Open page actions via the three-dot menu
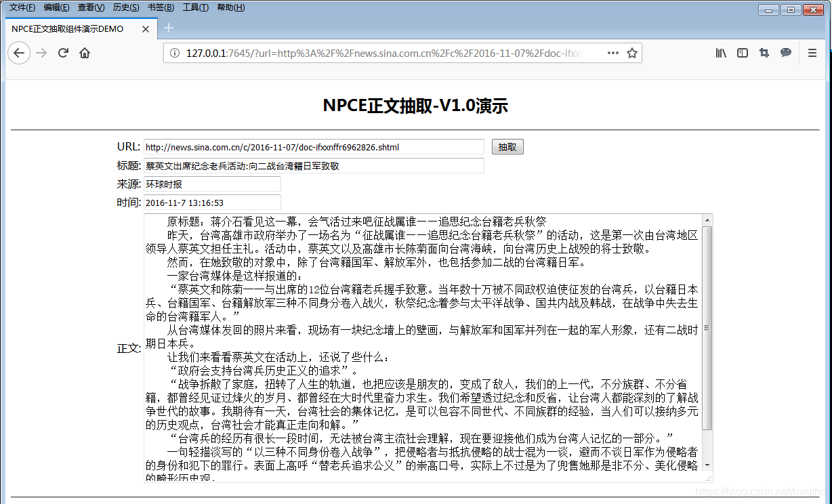Image resolution: width=832 pixels, height=504 pixels. tap(612, 52)
